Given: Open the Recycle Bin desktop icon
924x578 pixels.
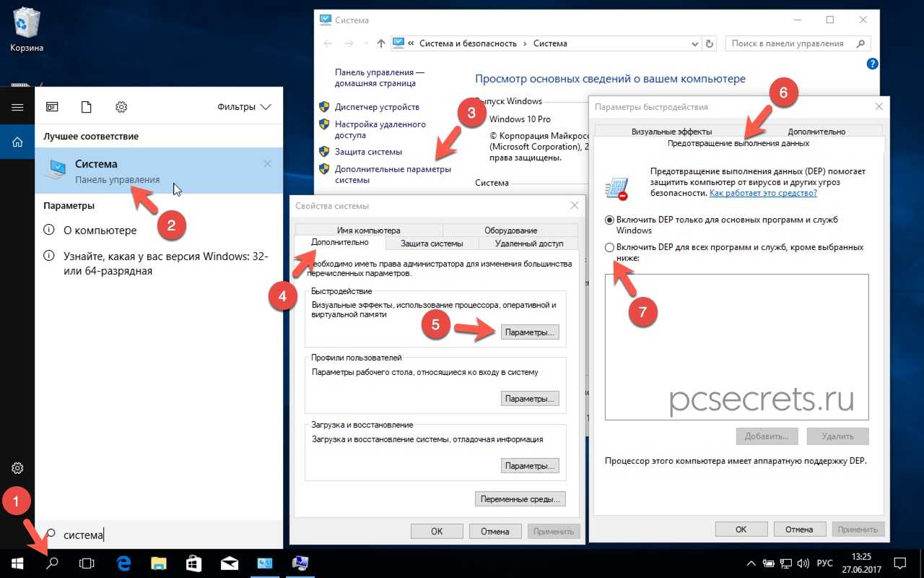Looking at the screenshot, I should [x=26, y=27].
